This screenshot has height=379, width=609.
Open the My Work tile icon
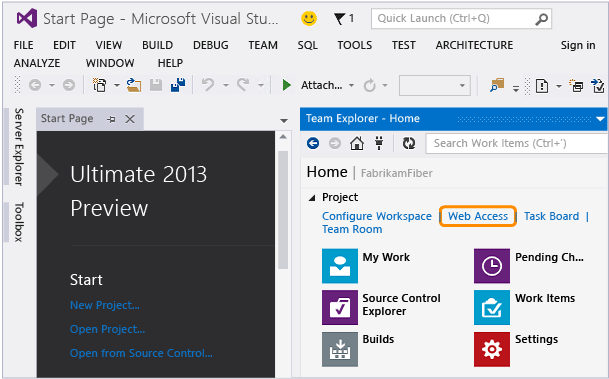[340, 266]
